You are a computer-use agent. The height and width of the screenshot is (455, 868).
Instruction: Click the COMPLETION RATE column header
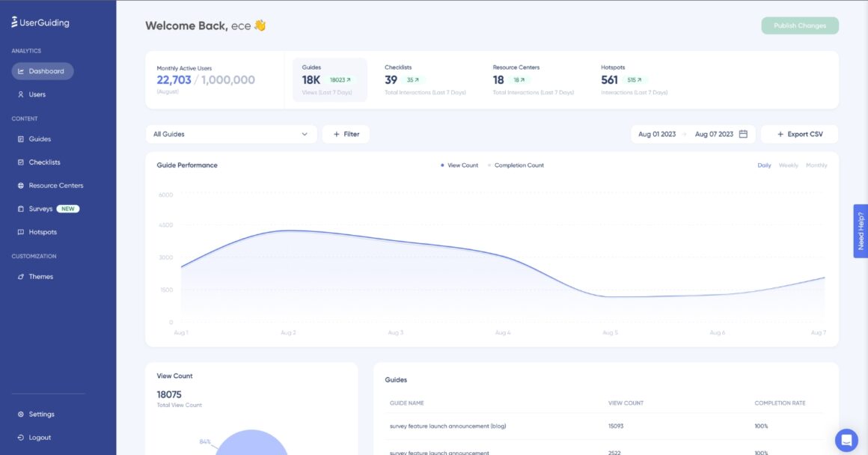point(780,403)
